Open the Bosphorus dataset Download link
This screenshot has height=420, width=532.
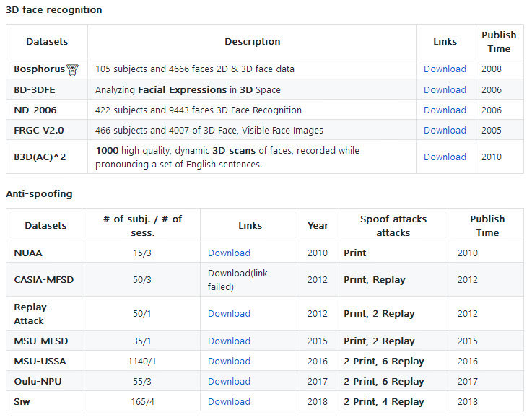445,69
